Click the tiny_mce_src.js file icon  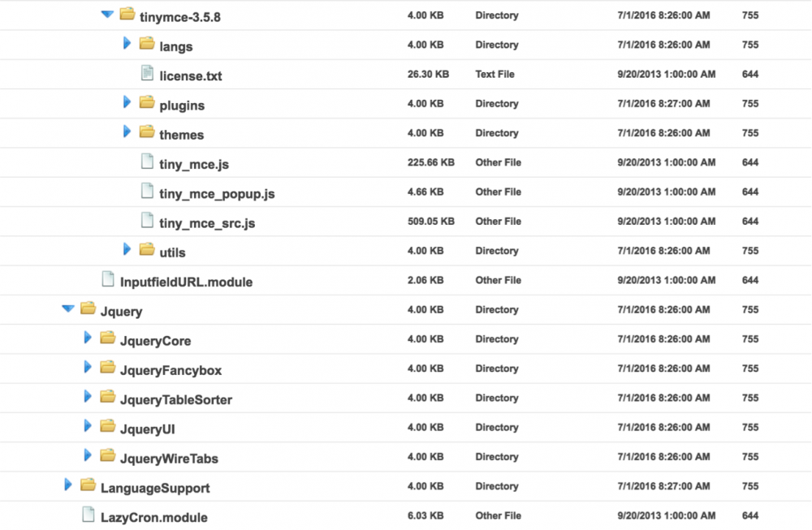click(x=147, y=220)
